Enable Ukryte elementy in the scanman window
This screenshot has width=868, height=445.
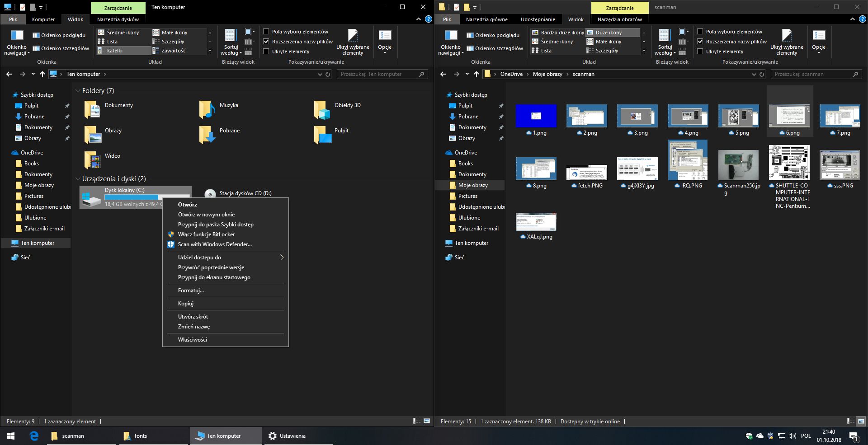700,52
